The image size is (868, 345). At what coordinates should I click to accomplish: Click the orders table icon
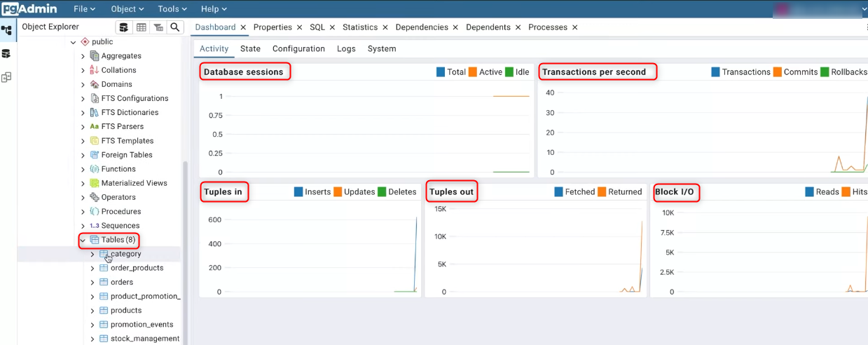click(x=104, y=282)
